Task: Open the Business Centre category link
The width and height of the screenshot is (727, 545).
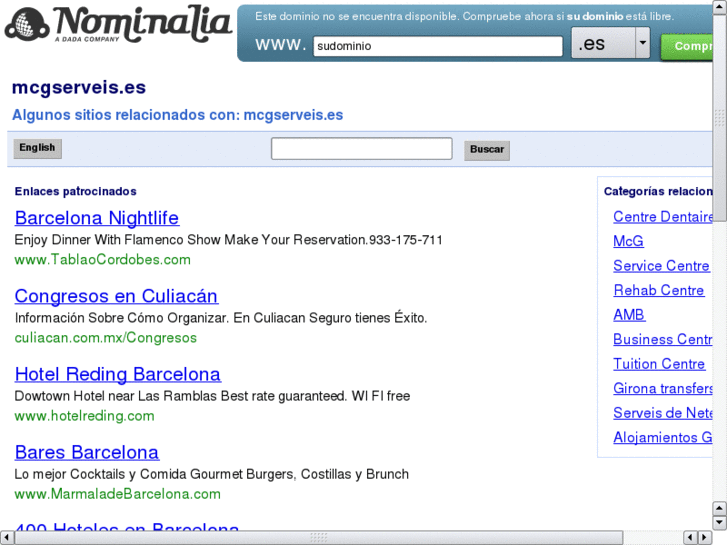Action: click(x=663, y=340)
